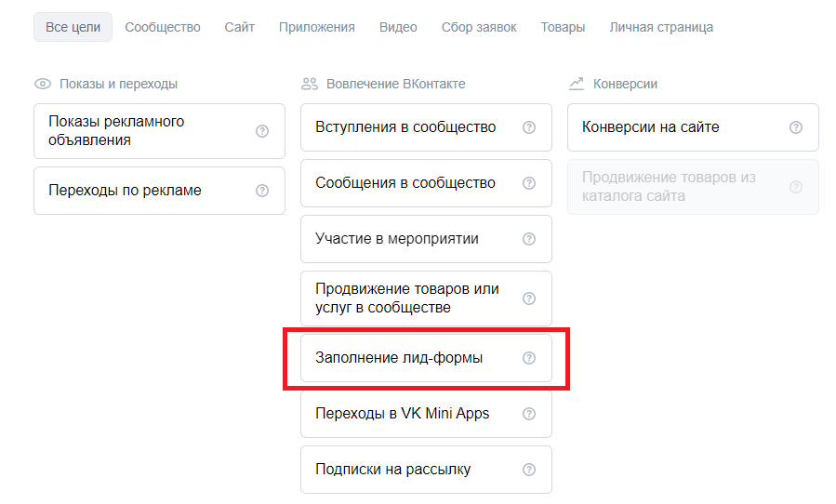Go to the "Видео" tab
The image size is (836, 504).
pos(398,27)
